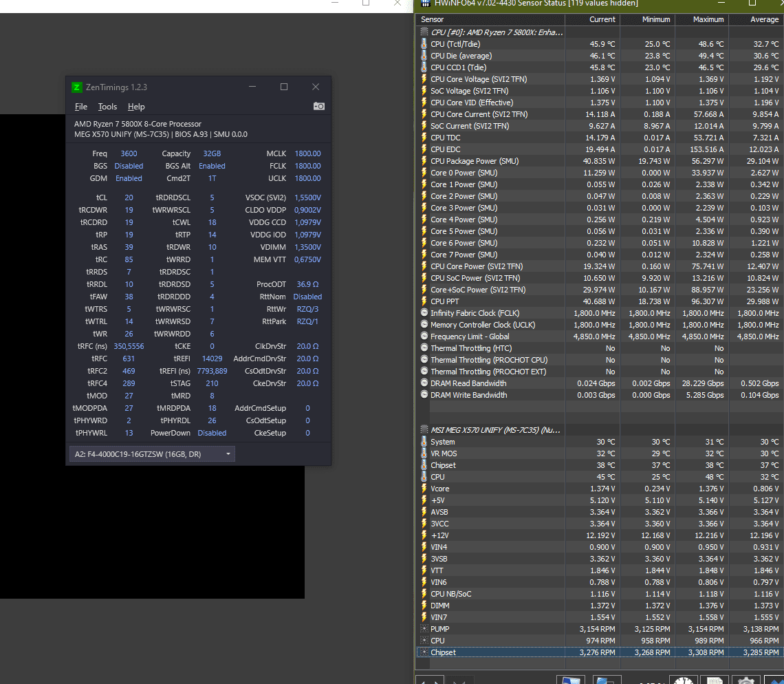Click chip icon of CPU [#0] AMD Ryzen group
Viewport: 784px width, 684px height.
(x=424, y=32)
